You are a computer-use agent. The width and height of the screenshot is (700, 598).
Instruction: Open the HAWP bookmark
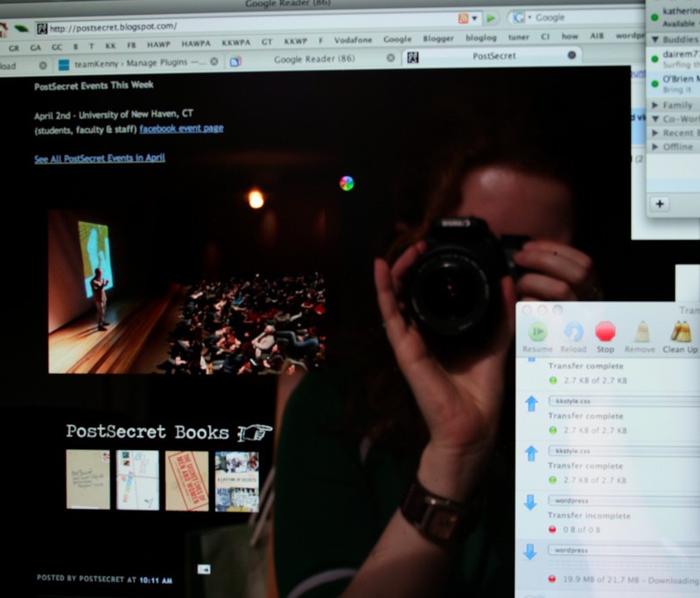point(158,44)
